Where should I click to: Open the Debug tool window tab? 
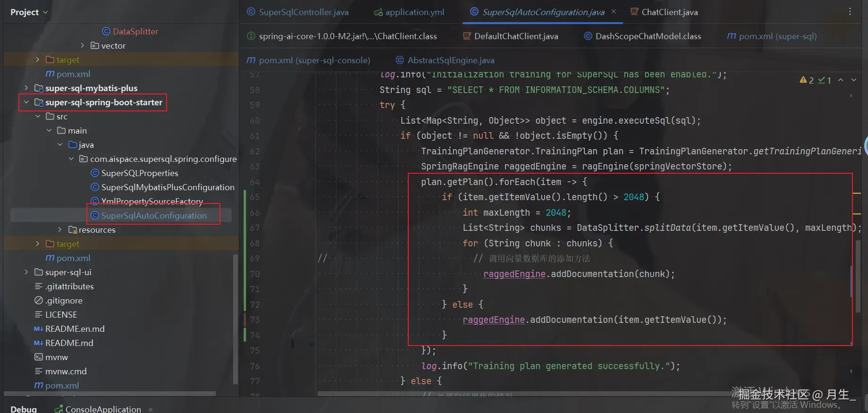coord(24,409)
